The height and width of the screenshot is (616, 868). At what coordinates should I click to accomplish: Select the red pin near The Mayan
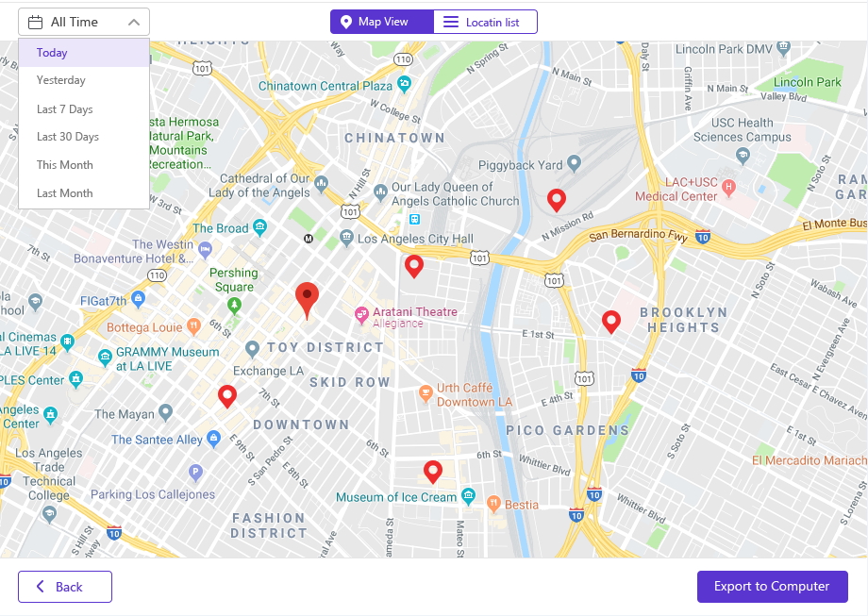227,397
